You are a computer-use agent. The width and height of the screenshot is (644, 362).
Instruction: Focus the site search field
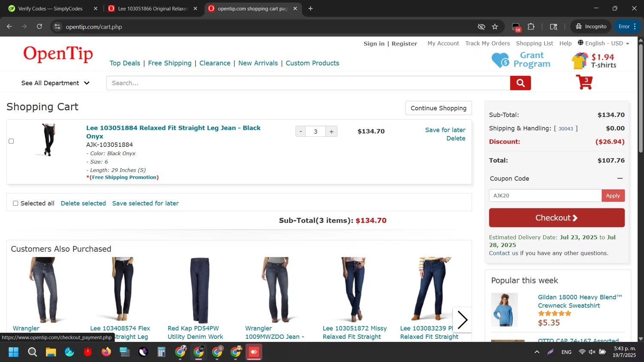[x=308, y=83]
